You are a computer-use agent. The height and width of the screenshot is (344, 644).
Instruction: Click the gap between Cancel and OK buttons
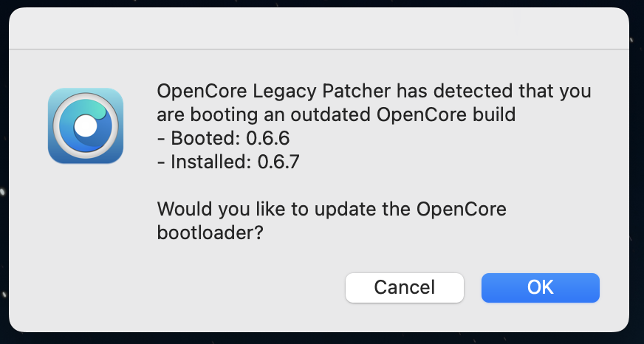(x=473, y=288)
